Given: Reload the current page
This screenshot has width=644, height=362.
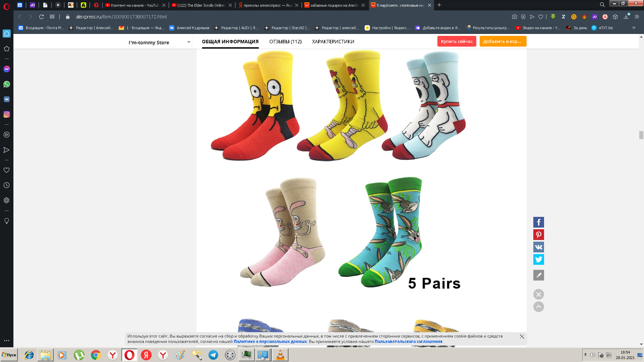Looking at the screenshot, I should tap(41, 17).
